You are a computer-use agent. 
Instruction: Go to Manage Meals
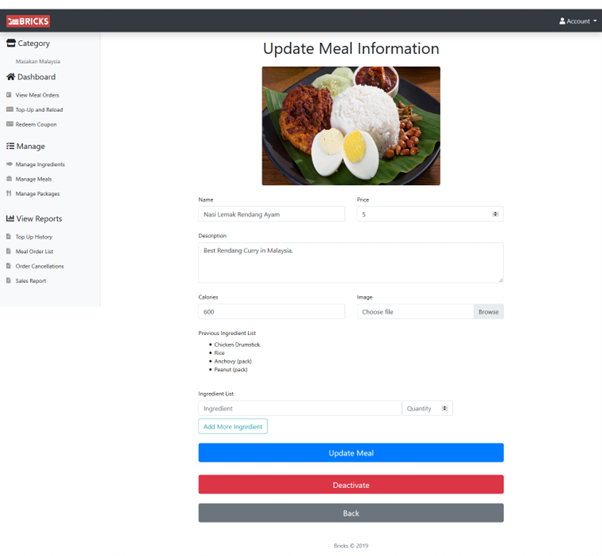click(33, 179)
